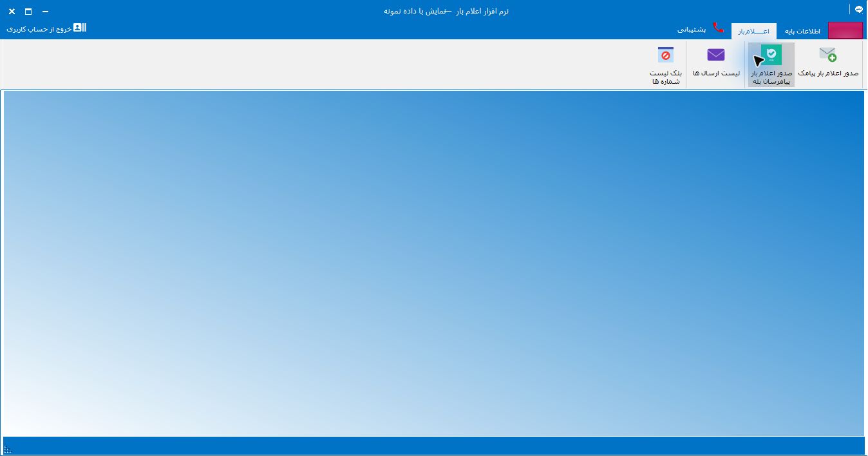This screenshot has width=868, height=456.
Task: Click the green Bale messenger shield icon
Action: pos(771,54)
